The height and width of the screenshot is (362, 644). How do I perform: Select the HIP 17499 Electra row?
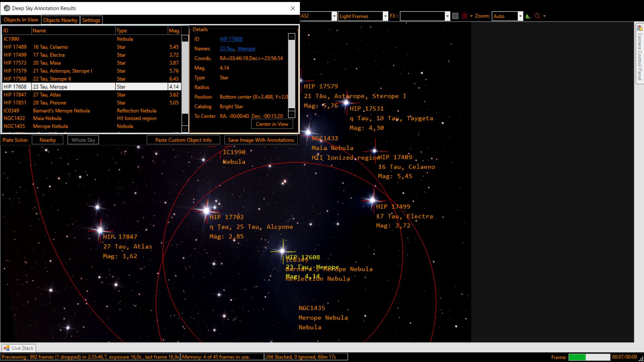(x=92, y=55)
